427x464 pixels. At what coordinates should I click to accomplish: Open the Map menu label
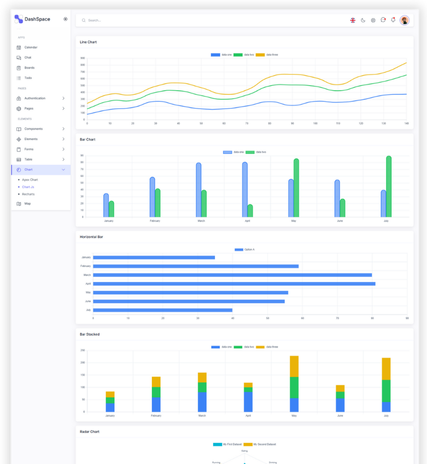[x=27, y=204]
